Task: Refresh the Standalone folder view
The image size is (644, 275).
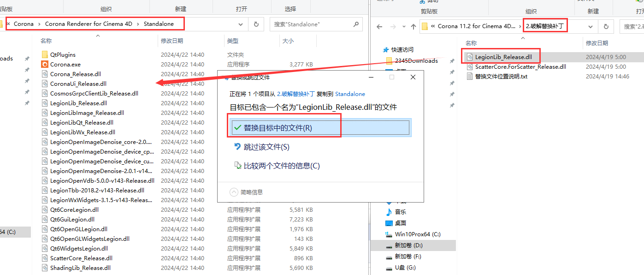Action: (256, 24)
